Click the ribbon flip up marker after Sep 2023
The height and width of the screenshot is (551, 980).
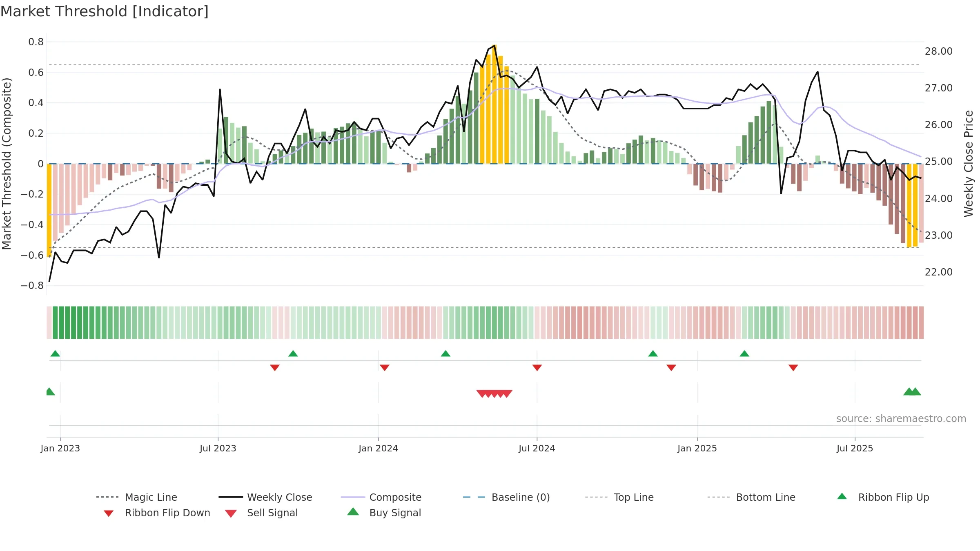(293, 353)
